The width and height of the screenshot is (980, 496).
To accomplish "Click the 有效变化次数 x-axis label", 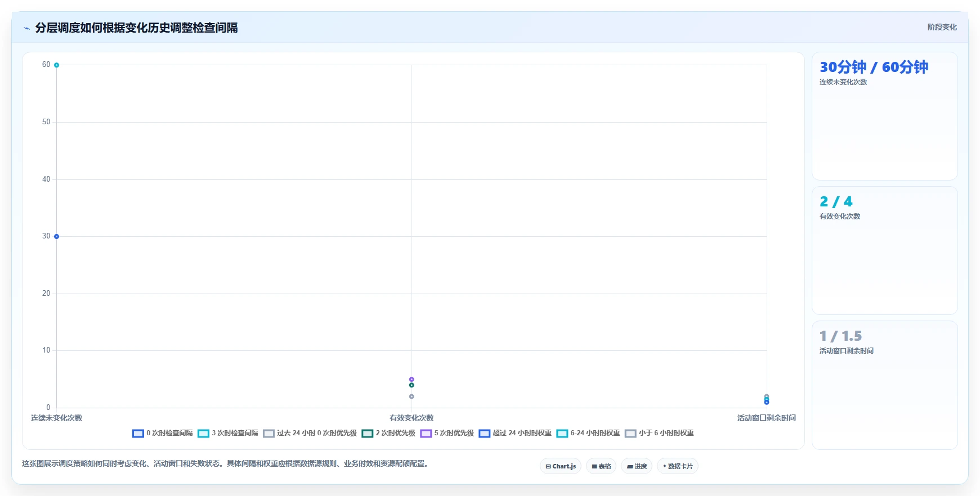I will [x=411, y=418].
